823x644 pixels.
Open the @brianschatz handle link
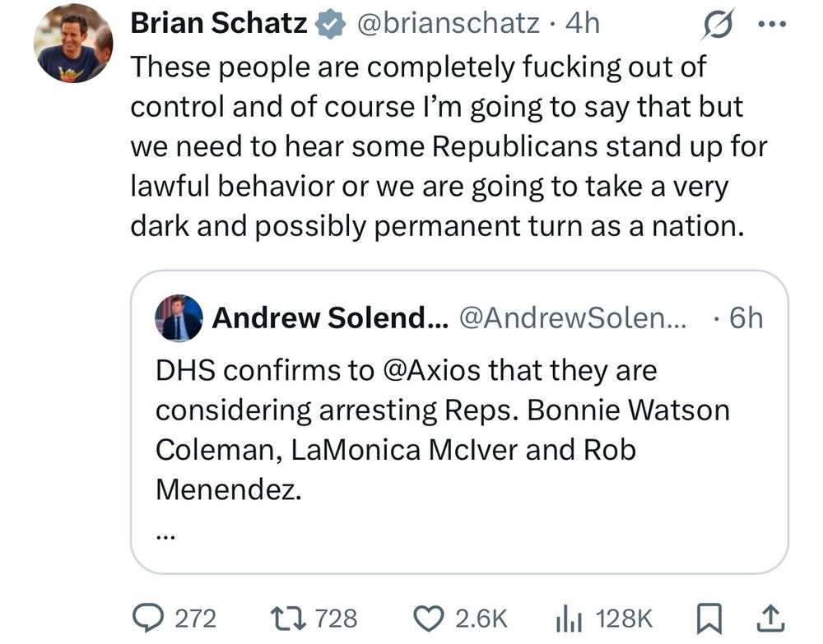[x=449, y=24]
